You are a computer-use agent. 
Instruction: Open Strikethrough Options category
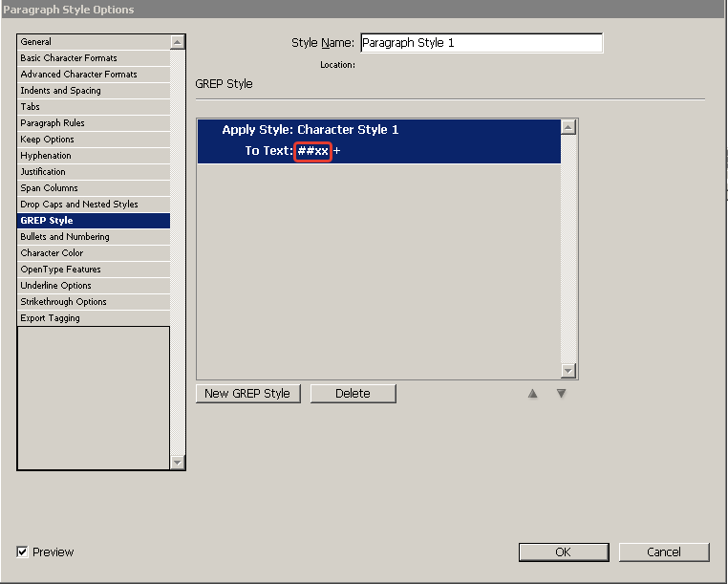click(x=94, y=302)
